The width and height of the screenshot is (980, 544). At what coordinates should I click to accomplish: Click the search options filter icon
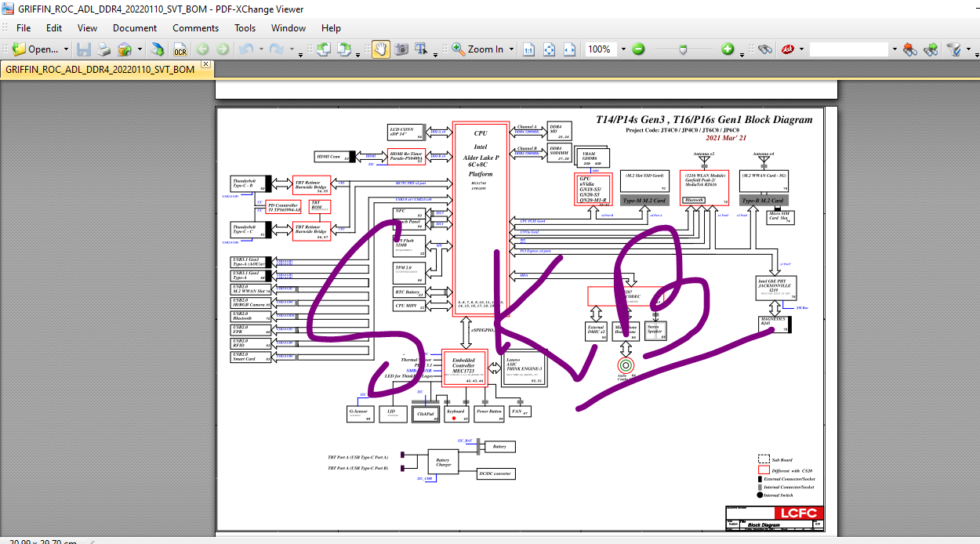[x=953, y=49]
